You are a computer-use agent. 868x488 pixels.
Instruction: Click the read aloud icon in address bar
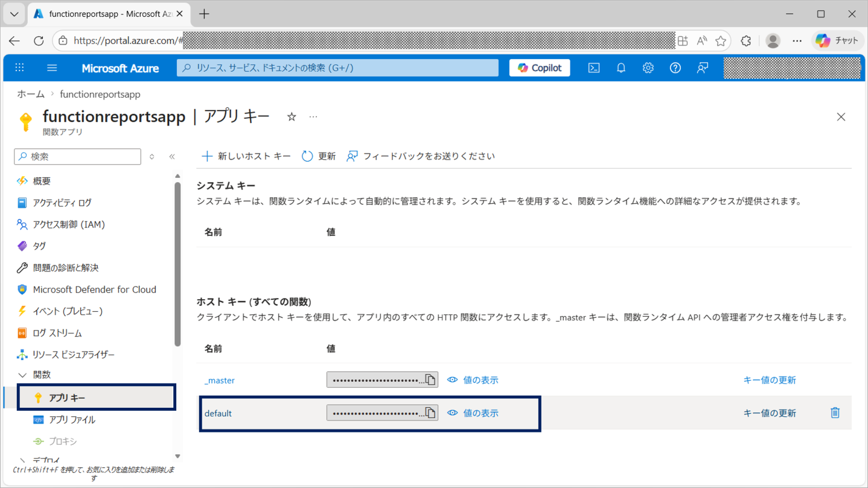[701, 40]
